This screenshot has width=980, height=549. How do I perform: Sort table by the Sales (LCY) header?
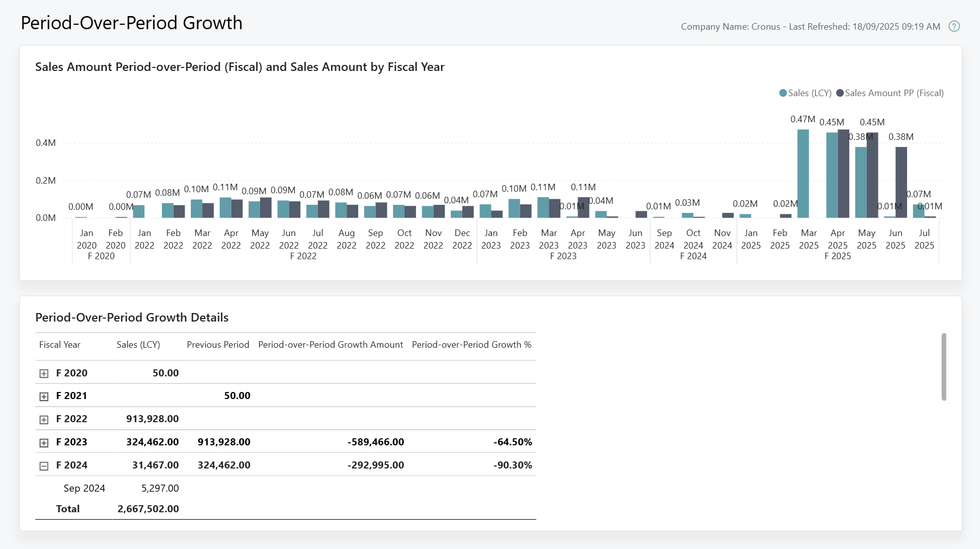click(x=137, y=345)
